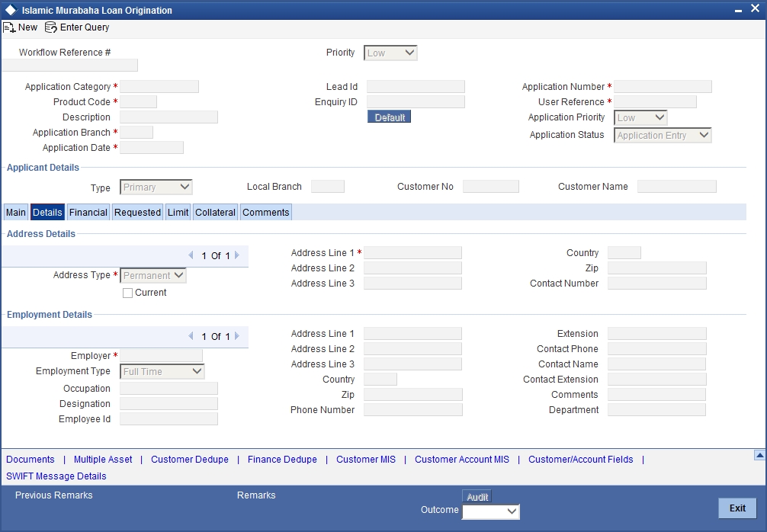Click the Employer field

point(161,355)
